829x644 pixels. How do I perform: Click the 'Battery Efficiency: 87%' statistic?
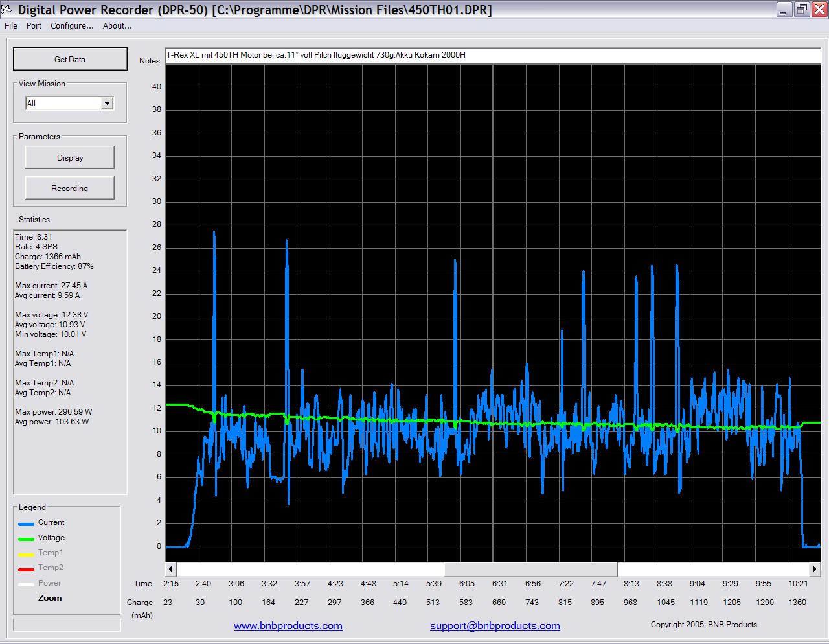(x=54, y=266)
